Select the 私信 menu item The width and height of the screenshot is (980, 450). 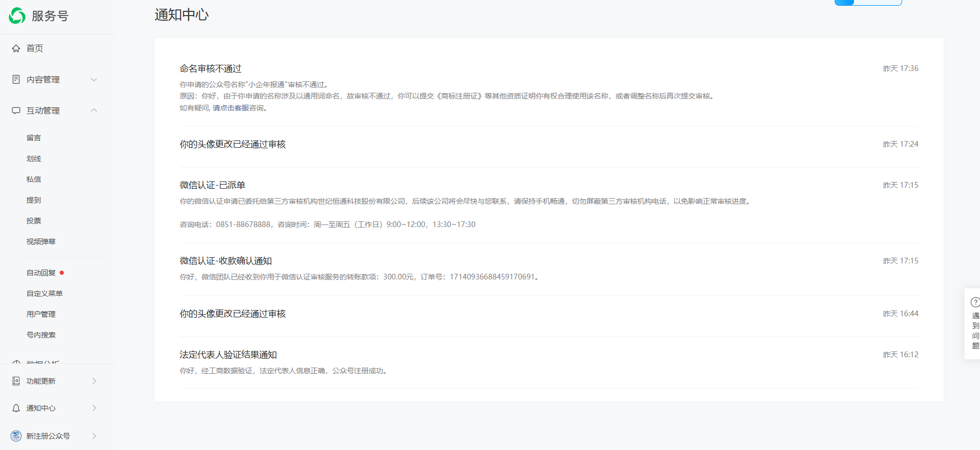34,179
